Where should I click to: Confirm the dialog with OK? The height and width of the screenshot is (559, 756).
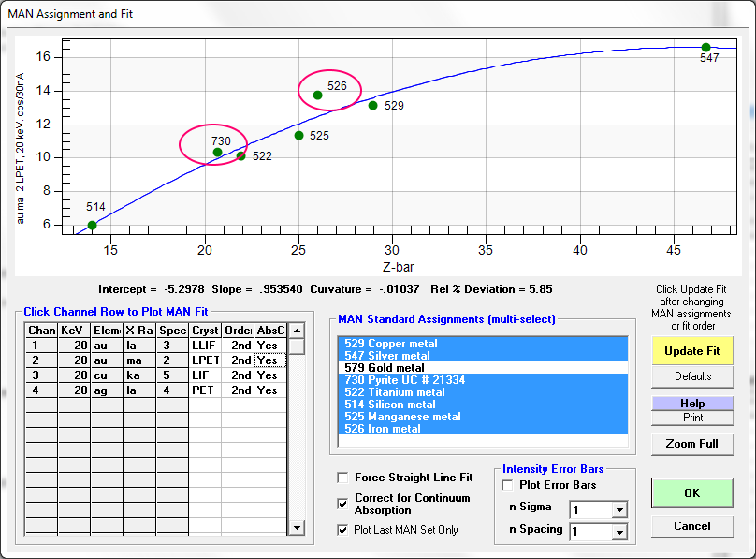691,493
